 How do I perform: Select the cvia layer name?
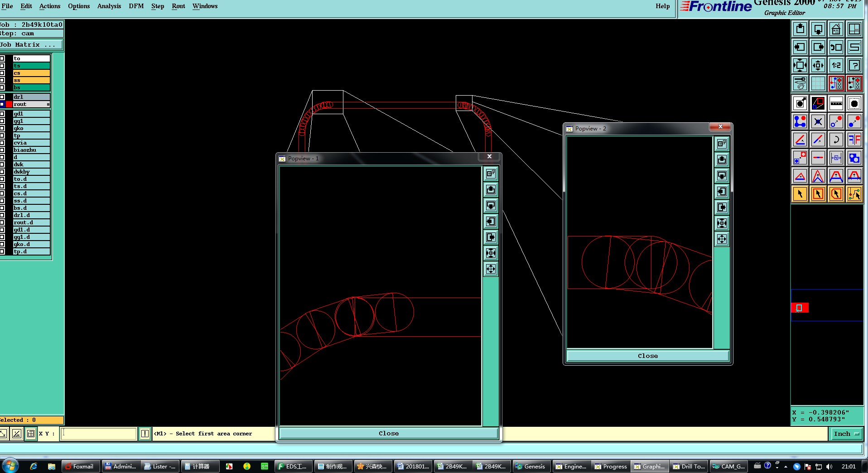coord(31,143)
